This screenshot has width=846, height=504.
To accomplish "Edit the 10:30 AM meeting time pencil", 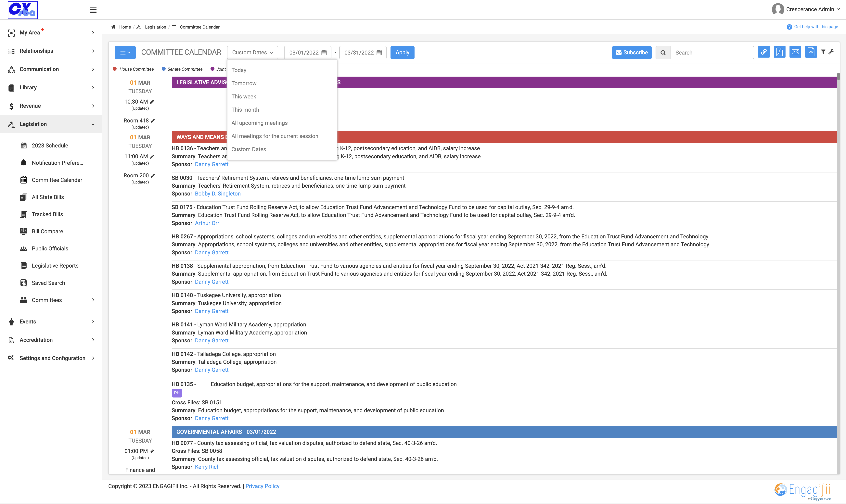I will click(x=152, y=102).
